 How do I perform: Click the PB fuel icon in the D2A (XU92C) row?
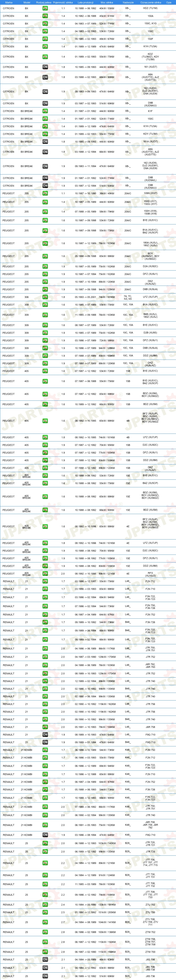point(45,266)
